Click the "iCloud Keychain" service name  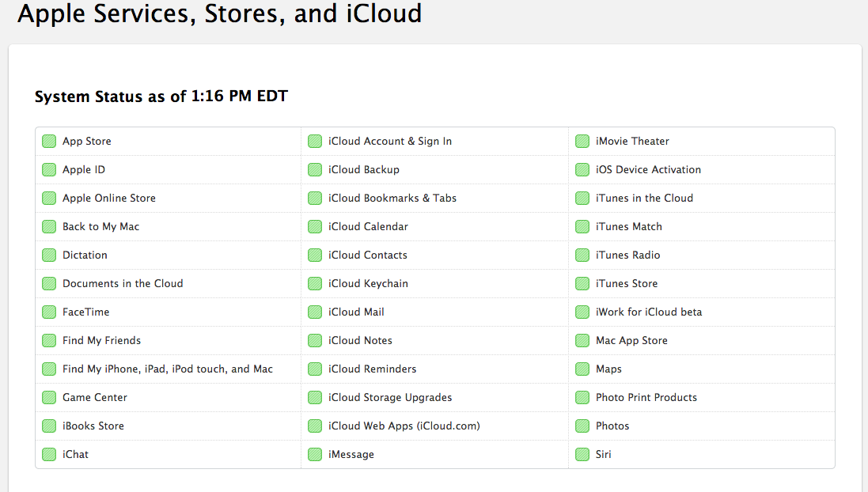tap(368, 283)
